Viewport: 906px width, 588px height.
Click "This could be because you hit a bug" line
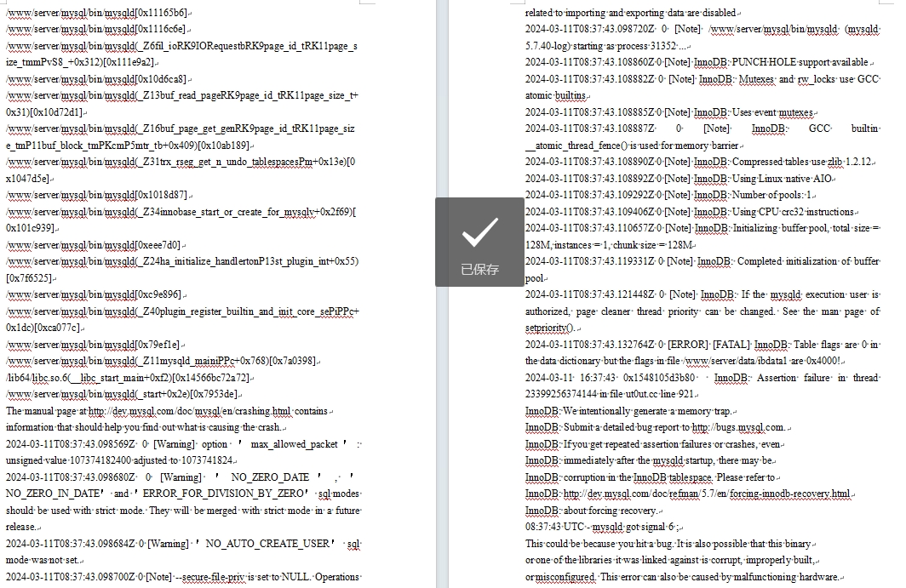pyautogui.click(x=668, y=544)
